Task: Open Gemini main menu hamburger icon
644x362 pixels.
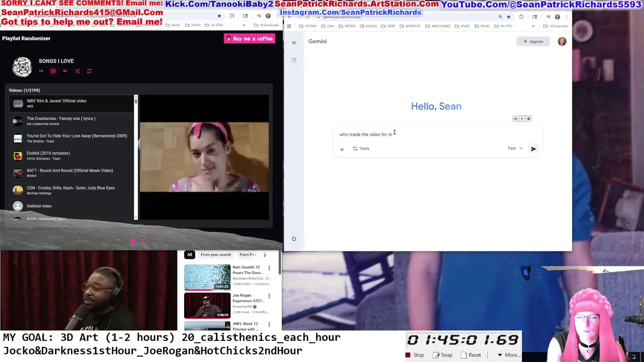Action: (294, 43)
